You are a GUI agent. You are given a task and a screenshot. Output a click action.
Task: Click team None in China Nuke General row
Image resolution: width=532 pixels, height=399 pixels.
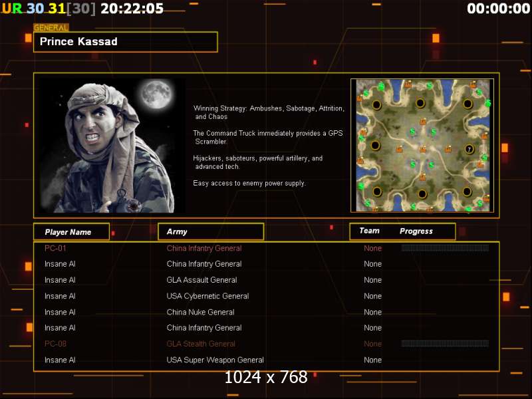373,312
